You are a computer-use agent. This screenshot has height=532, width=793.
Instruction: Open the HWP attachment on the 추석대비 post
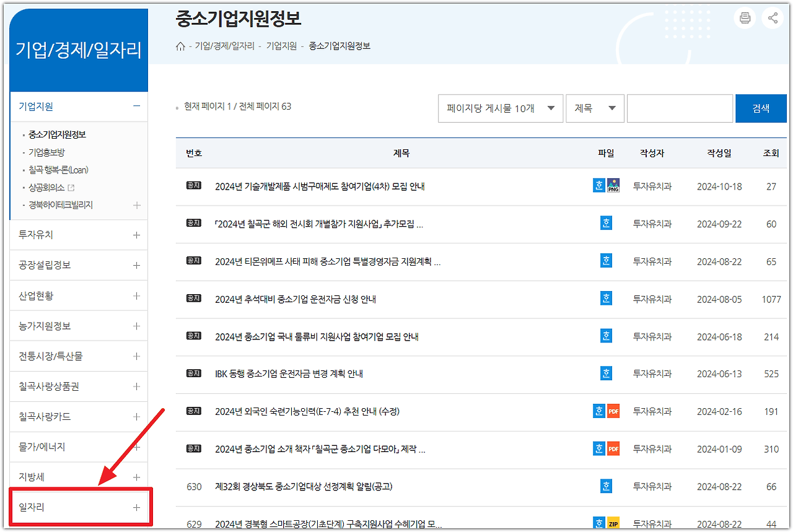[x=606, y=298]
